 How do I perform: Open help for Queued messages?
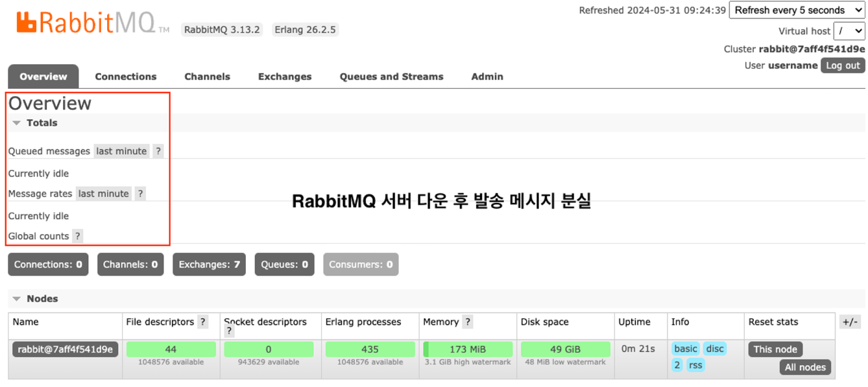point(158,151)
